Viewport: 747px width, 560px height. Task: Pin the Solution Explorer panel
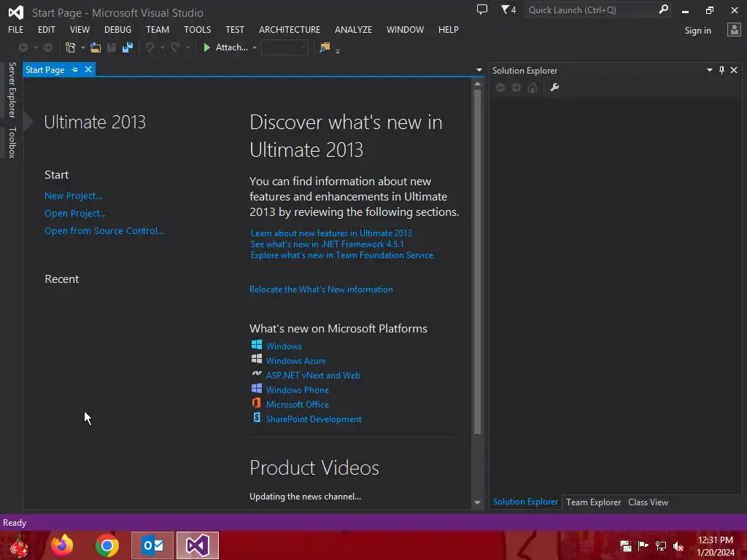tap(721, 71)
